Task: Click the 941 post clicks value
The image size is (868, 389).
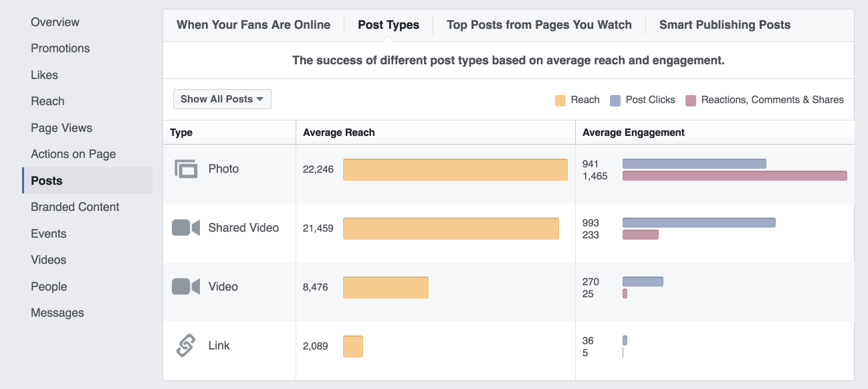Action: point(590,164)
